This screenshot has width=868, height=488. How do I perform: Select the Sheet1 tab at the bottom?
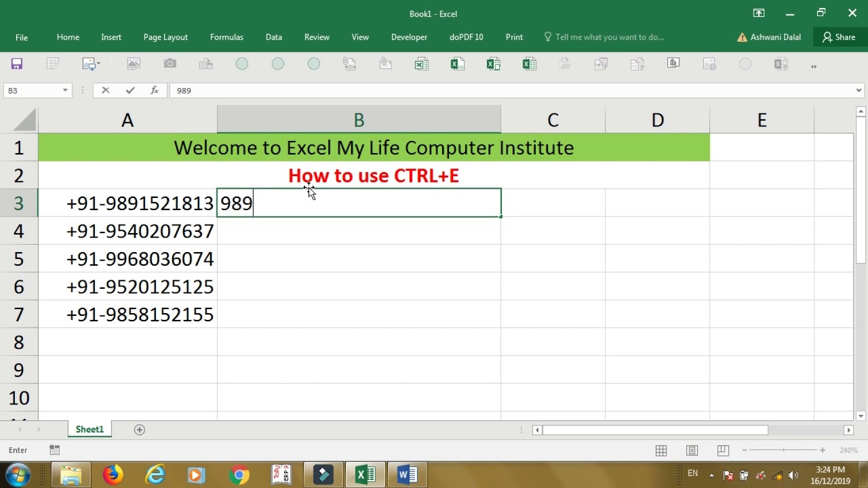click(89, 429)
